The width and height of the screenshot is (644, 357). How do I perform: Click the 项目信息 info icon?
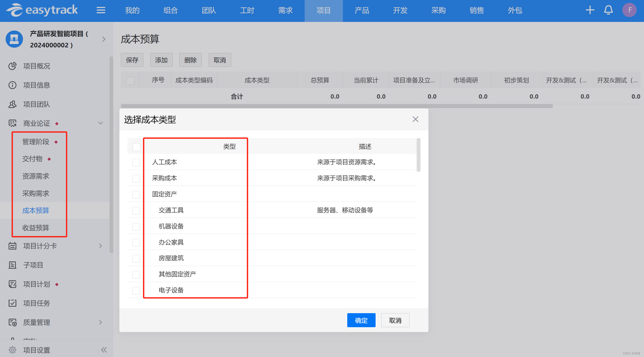tap(12, 85)
